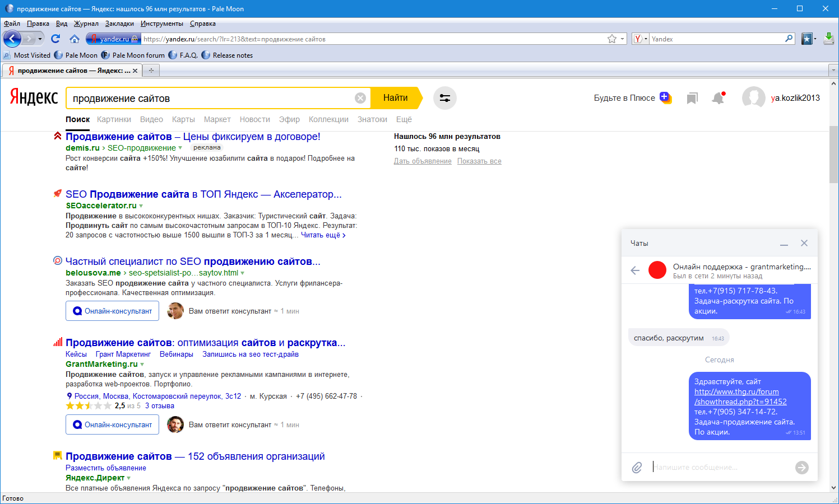The height and width of the screenshot is (504, 839).
Task: Open the search engine selector dropdown
Action: [x=640, y=39]
